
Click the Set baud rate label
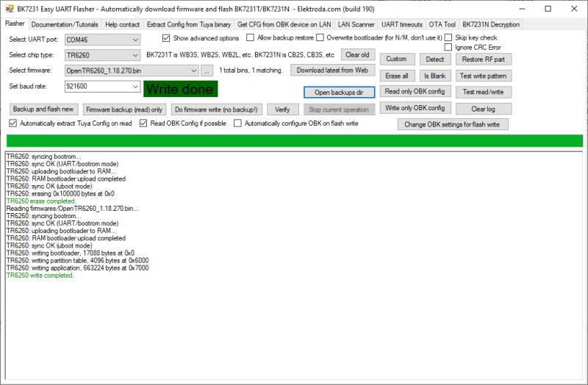coord(28,86)
